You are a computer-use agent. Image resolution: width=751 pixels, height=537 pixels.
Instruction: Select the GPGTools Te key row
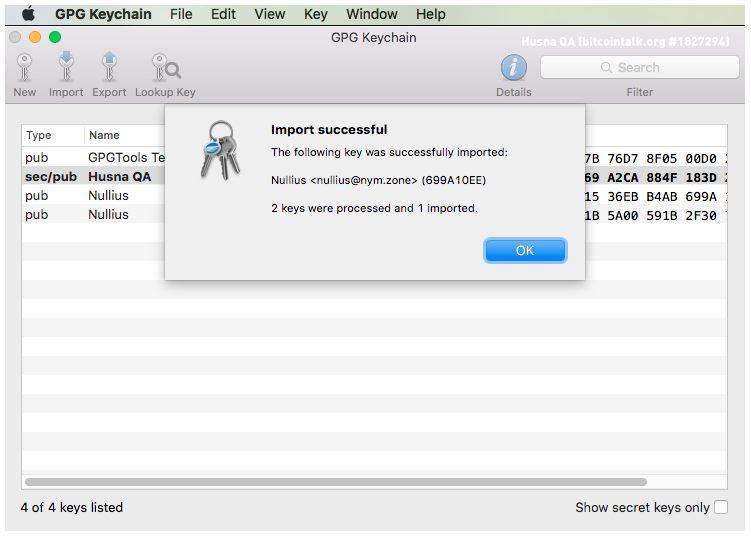tap(374, 158)
